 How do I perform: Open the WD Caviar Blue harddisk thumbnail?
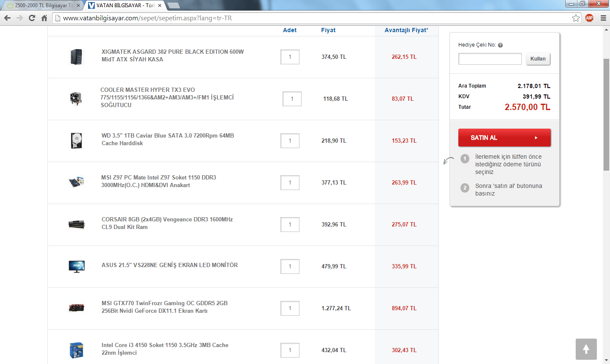click(x=77, y=141)
